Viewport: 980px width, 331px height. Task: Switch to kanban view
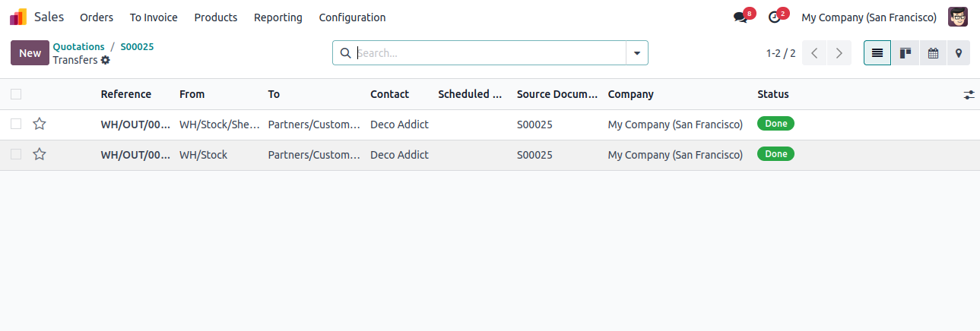(x=905, y=53)
